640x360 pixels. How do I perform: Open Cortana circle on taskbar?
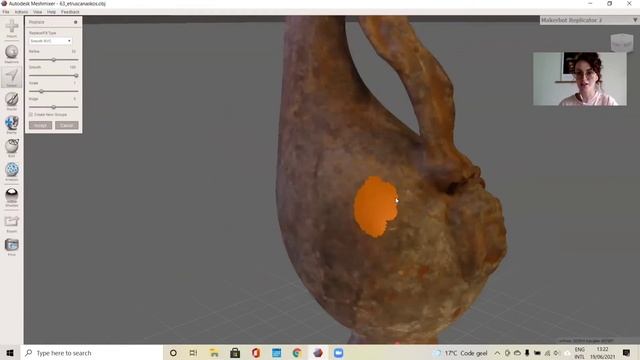[x=173, y=353]
